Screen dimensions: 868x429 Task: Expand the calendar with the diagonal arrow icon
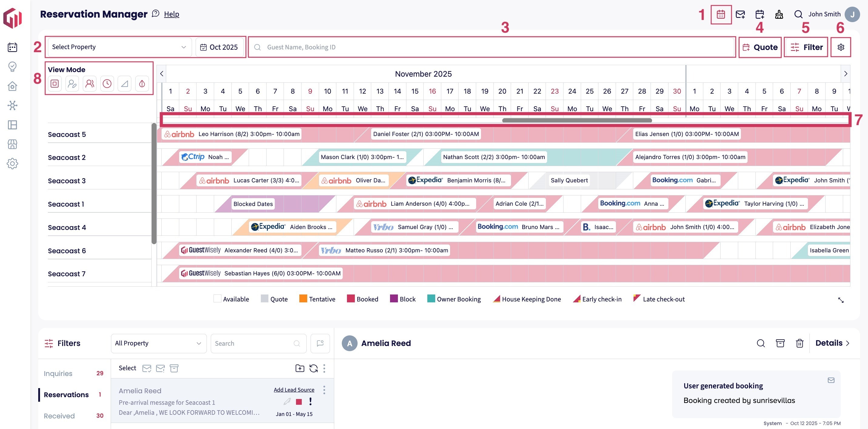(x=841, y=300)
